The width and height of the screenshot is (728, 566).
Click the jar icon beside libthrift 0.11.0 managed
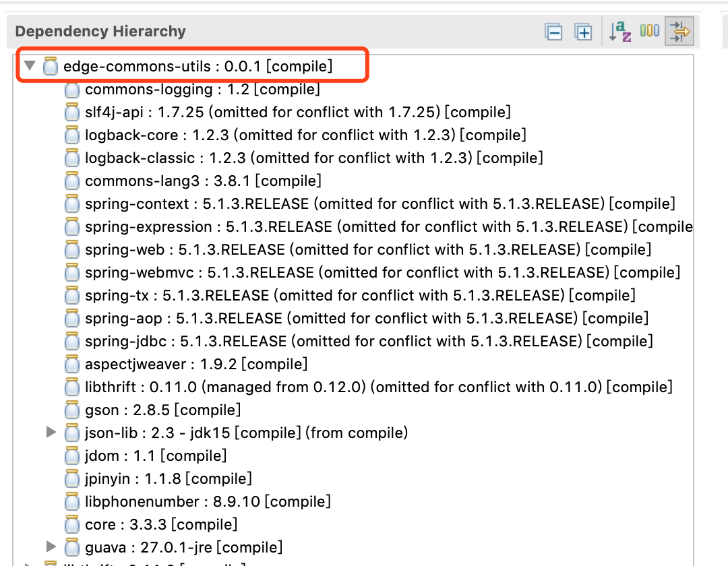pos(72,387)
